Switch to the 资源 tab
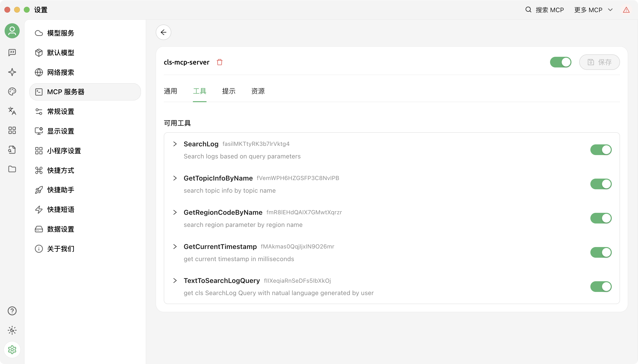The image size is (638, 364). pos(258,91)
